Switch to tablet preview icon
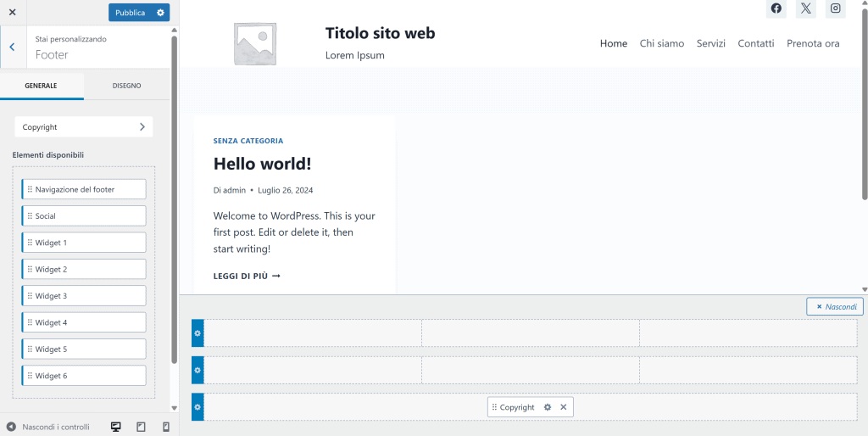Viewport: 868px width, 436px height. click(141, 428)
